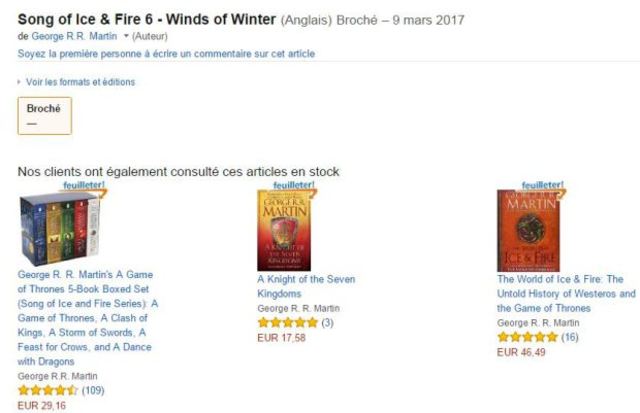View the 109 reviews of the boxed set
The width and height of the screenshot is (640, 413).
93,391
